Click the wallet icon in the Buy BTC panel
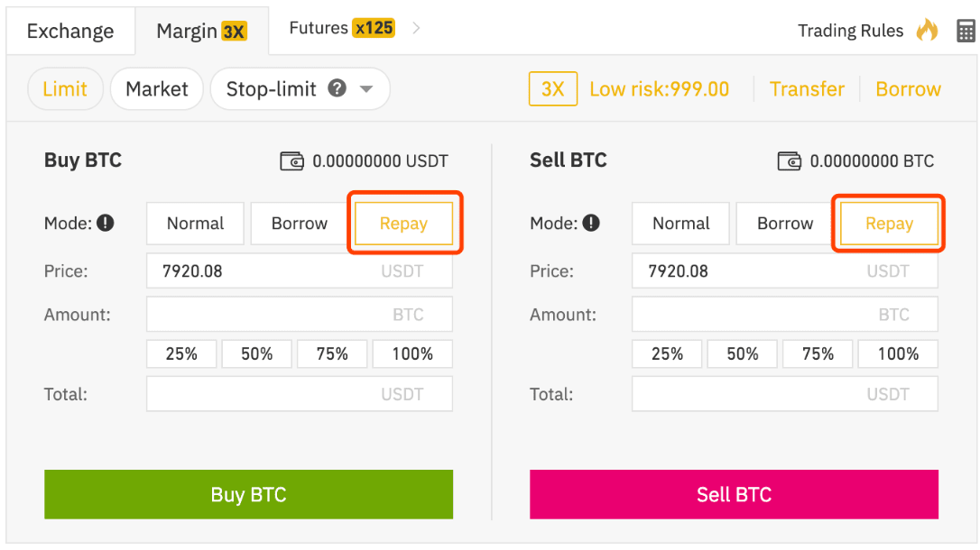980x550 pixels. tap(291, 160)
